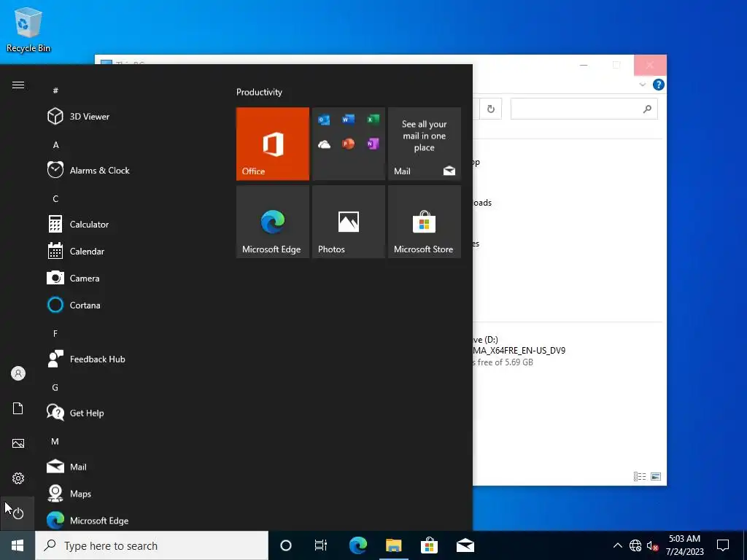Open the Photos tile

(348, 222)
